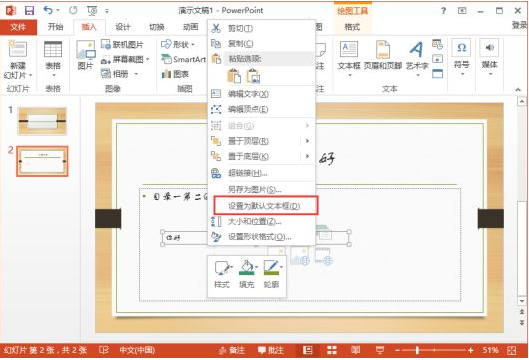Screen dimensions: 529x360
Task: Start slideshow from status bar icon
Action: 380,350
